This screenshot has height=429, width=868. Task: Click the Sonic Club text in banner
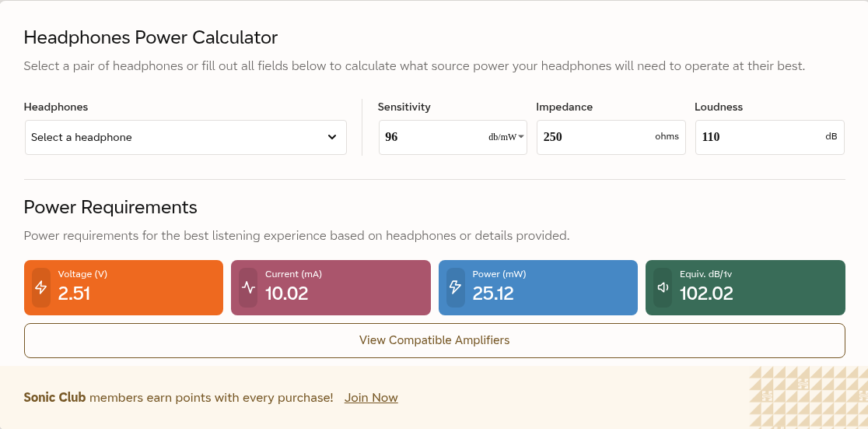[54, 397]
